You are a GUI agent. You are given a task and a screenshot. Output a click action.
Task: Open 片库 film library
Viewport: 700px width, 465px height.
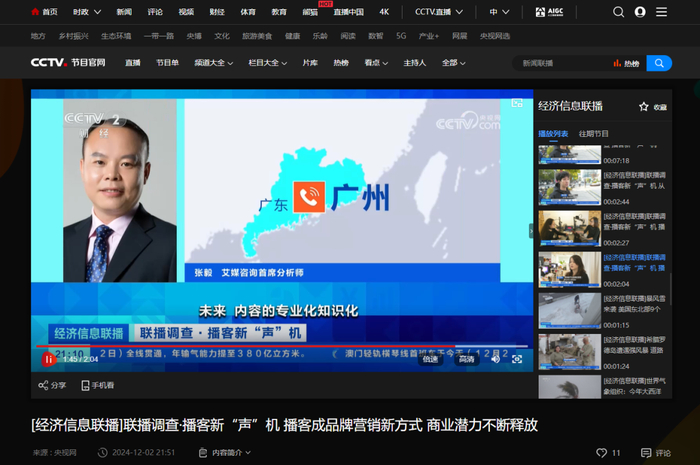310,63
